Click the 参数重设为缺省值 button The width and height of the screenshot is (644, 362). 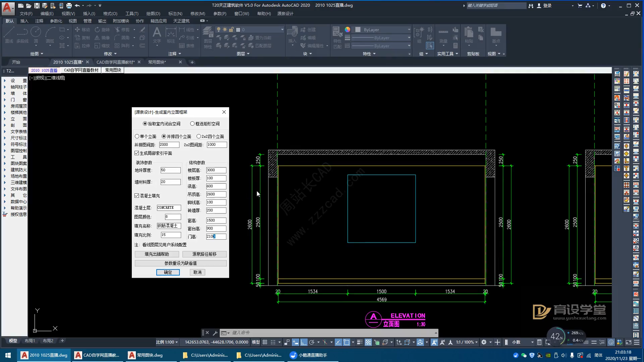[x=180, y=263]
